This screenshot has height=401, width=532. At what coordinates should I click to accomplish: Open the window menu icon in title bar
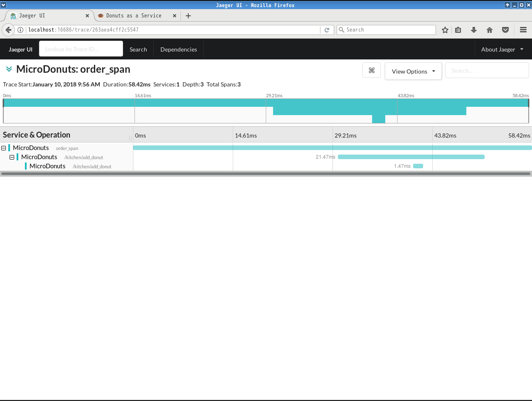click(3, 5)
